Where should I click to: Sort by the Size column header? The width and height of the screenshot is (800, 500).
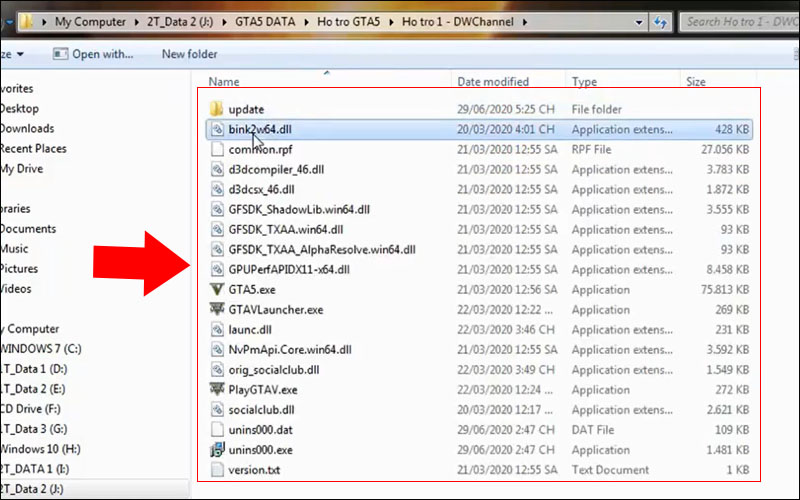click(695, 82)
